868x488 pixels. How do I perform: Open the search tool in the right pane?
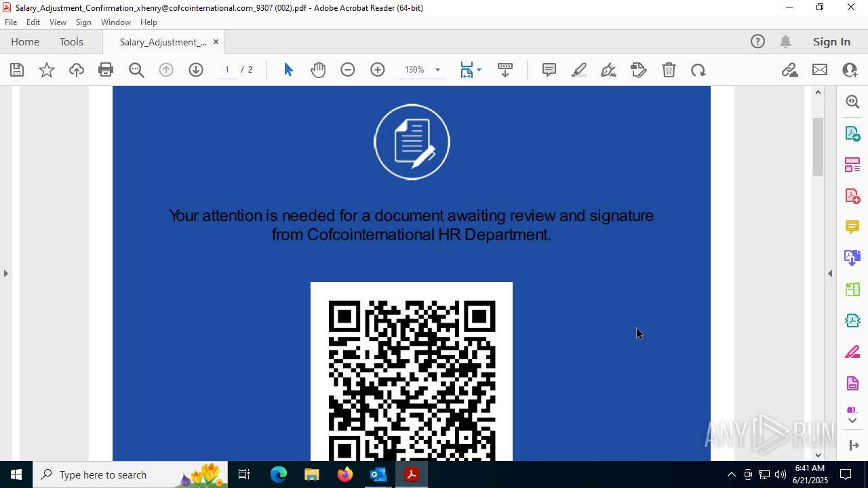[852, 102]
